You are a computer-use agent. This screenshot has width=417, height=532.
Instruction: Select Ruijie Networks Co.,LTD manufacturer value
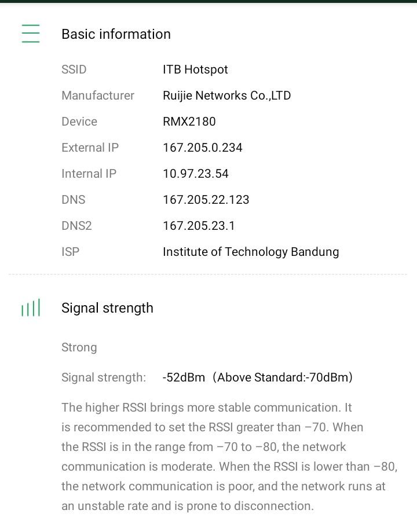tap(226, 96)
